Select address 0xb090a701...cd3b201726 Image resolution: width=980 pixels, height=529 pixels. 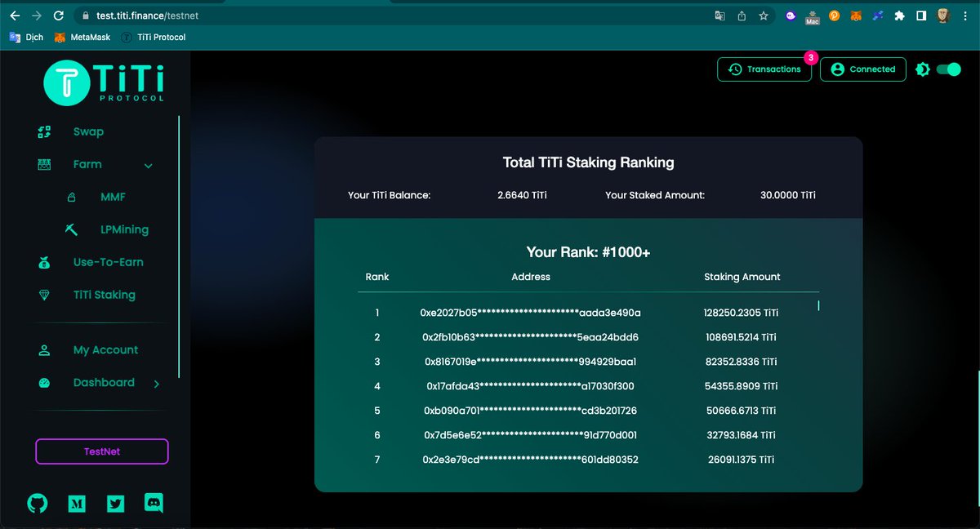coord(531,411)
